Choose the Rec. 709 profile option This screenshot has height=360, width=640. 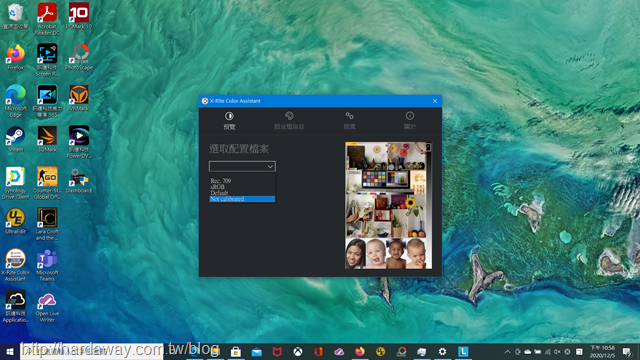tap(242, 180)
